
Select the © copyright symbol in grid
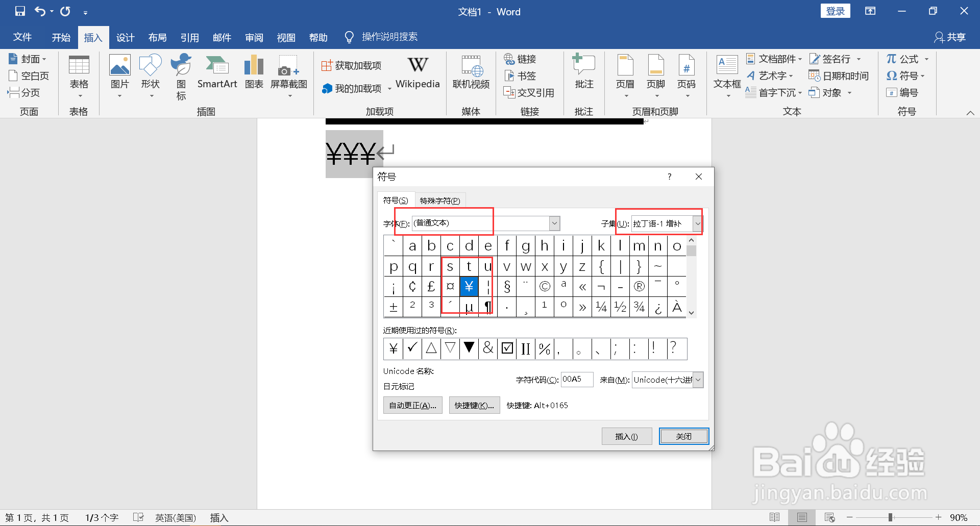tap(545, 287)
